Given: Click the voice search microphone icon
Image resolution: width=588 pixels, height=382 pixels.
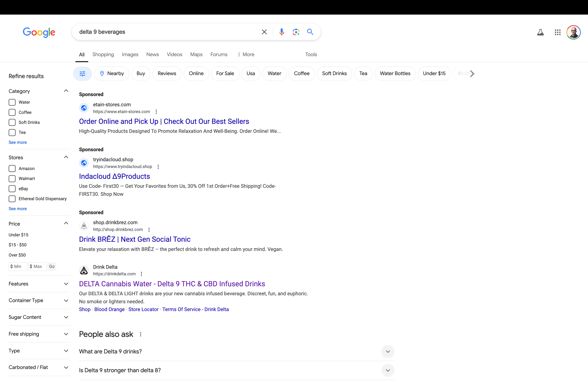Looking at the screenshot, I should (x=281, y=32).
